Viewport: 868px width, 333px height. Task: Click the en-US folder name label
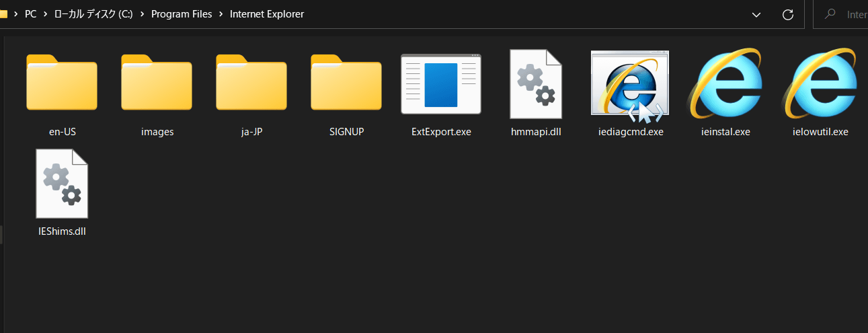click(x=63, y=132)
